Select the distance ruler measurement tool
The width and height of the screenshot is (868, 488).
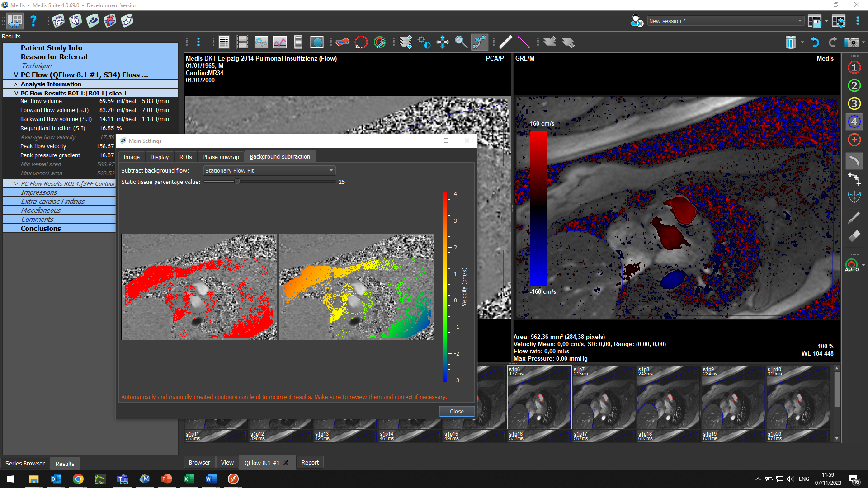point(505,42)
